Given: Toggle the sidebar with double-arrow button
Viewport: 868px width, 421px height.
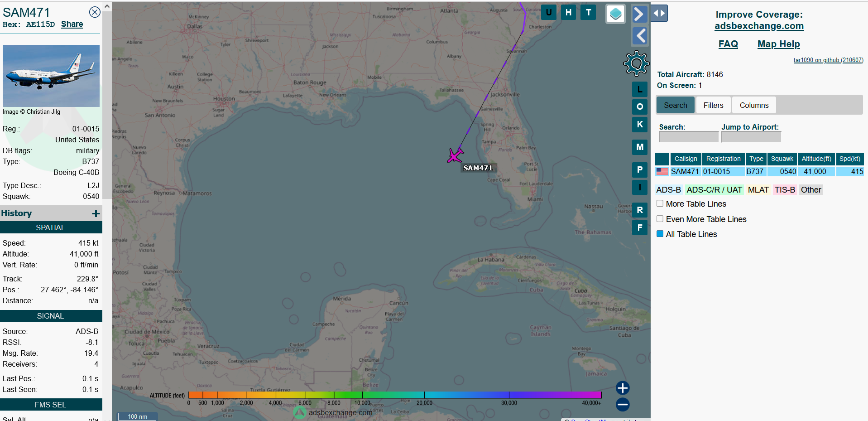Looking at the screenshot, I should click(x=659, y=13).
